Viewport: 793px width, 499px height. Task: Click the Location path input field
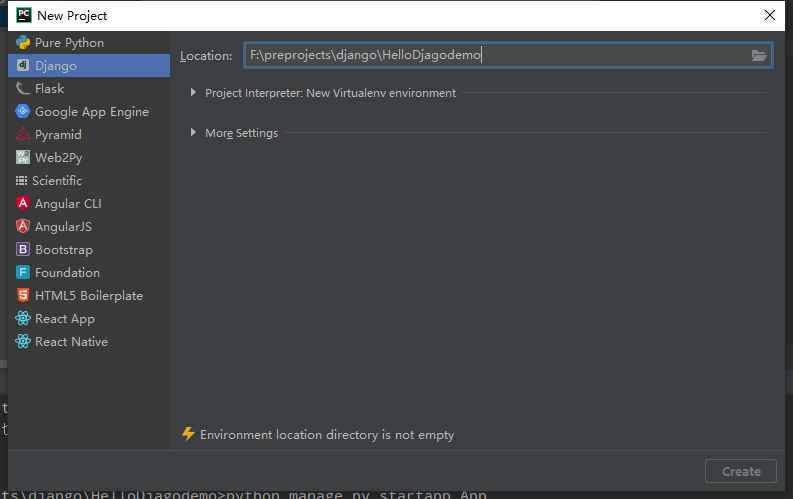(x=508, y=55)
